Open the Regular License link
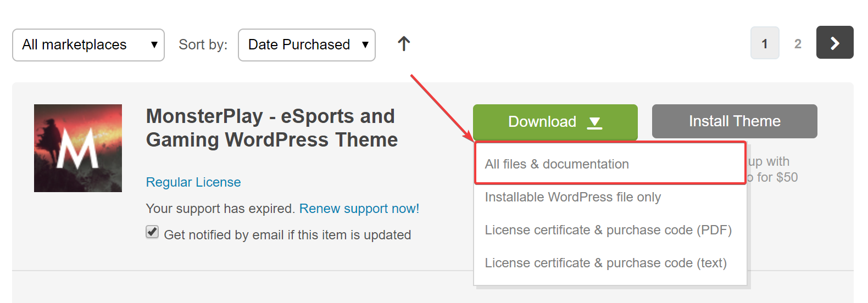 (x=193, y=182)
